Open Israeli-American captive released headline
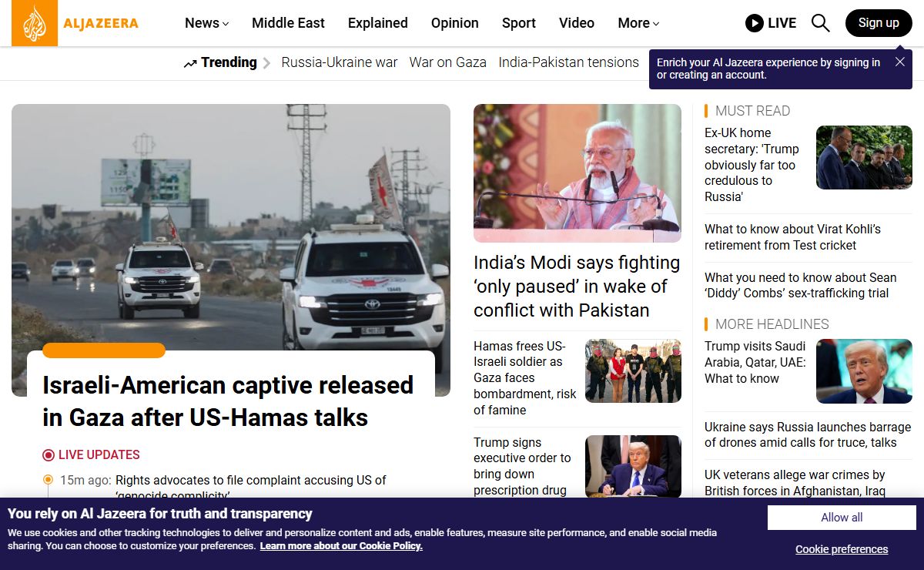The height and width of the screenshot is (570, 924). click(228, 401)
